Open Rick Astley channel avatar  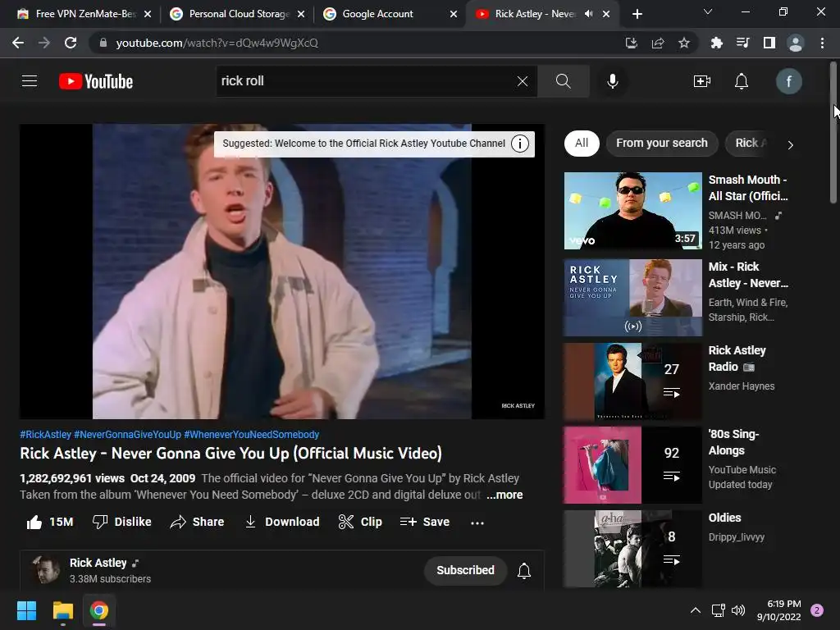[x=46, y=570]
